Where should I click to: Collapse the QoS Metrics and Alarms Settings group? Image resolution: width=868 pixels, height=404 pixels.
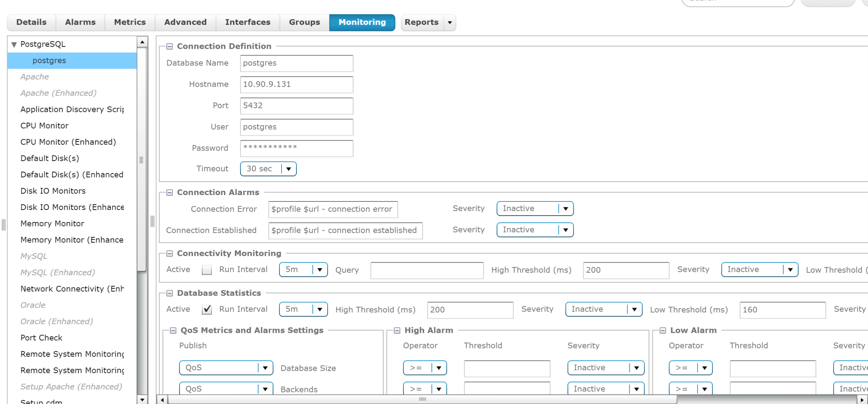coord(173,330)
